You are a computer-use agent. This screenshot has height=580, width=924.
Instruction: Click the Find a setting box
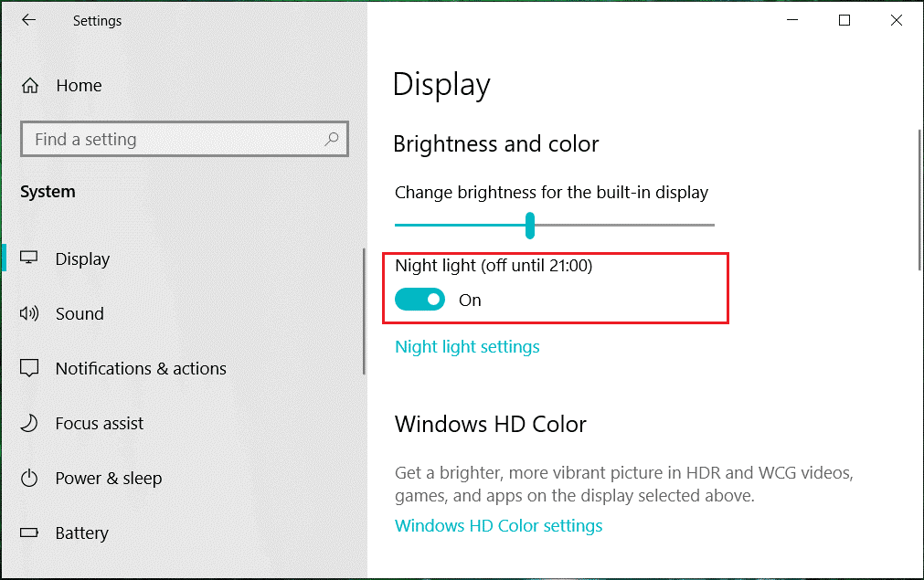click(x=185, y=139)
